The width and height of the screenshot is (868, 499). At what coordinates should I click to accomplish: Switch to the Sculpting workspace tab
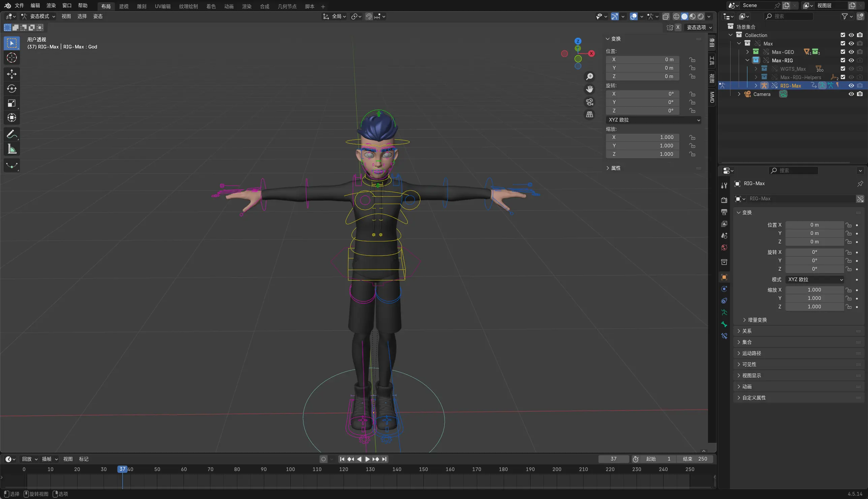[x=141, y=6]
